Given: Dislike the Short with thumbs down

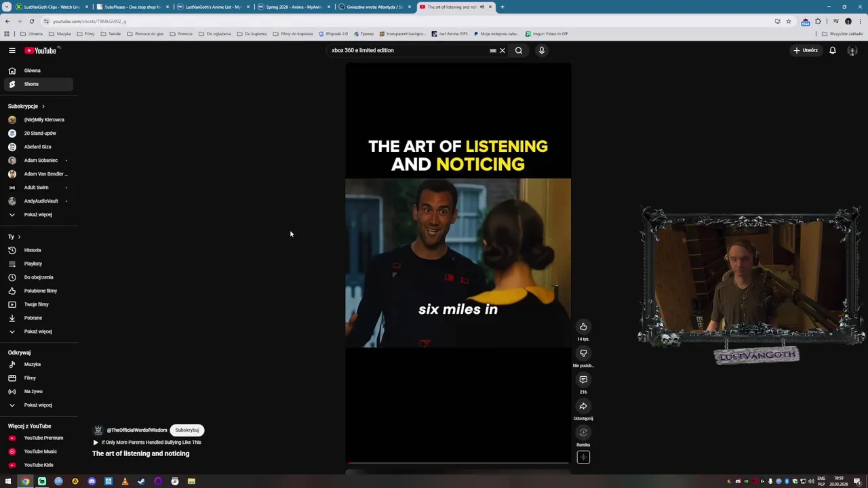Looking at the screenshot, I should tap(583, 353).
